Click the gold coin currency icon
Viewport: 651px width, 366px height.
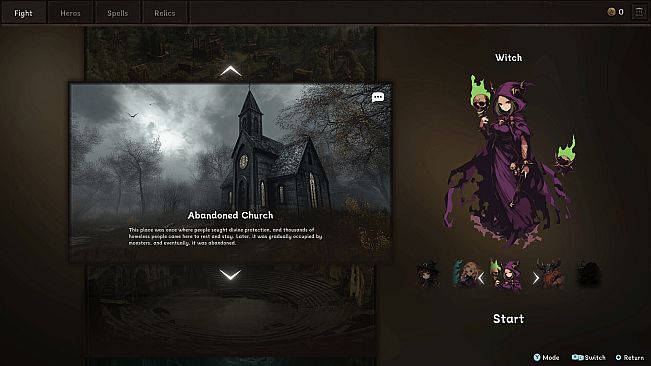(x=611, y=12)
